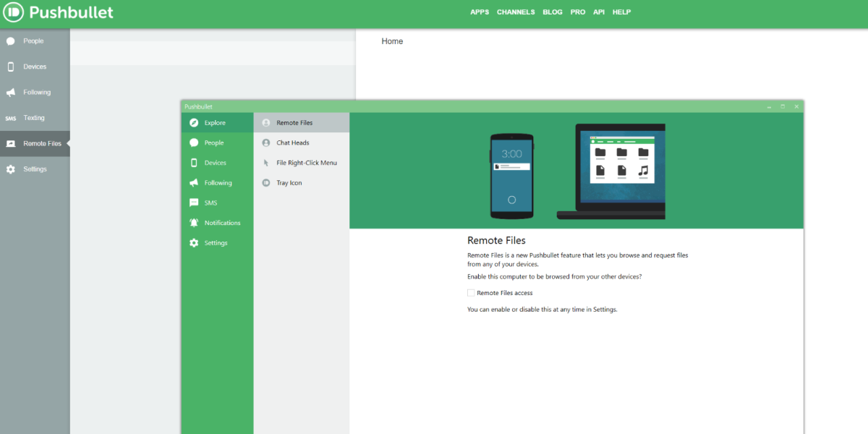Click the Notifications bell icon in the desktop app
Image resolution: width=868 pixels, height=434 pixels.
coord(194,223)
